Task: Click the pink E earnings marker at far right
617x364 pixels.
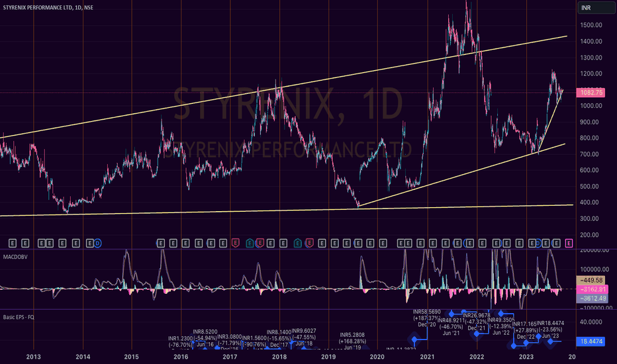Action: (x=569, y=243)
